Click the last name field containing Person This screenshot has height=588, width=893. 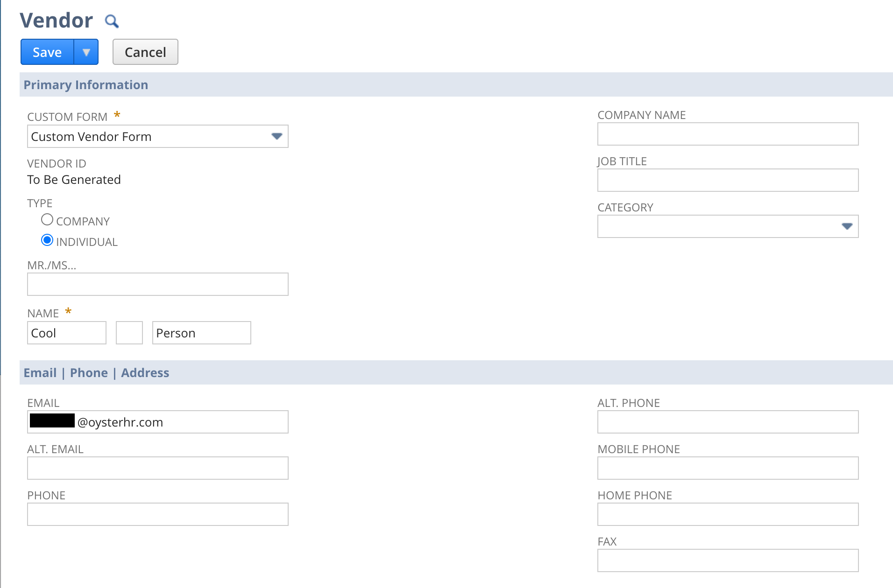(201, 333)
